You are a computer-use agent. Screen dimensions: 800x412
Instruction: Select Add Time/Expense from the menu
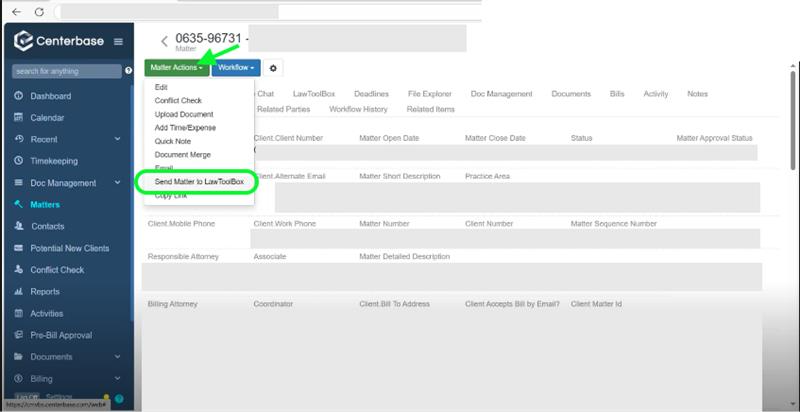click(185, 127)
